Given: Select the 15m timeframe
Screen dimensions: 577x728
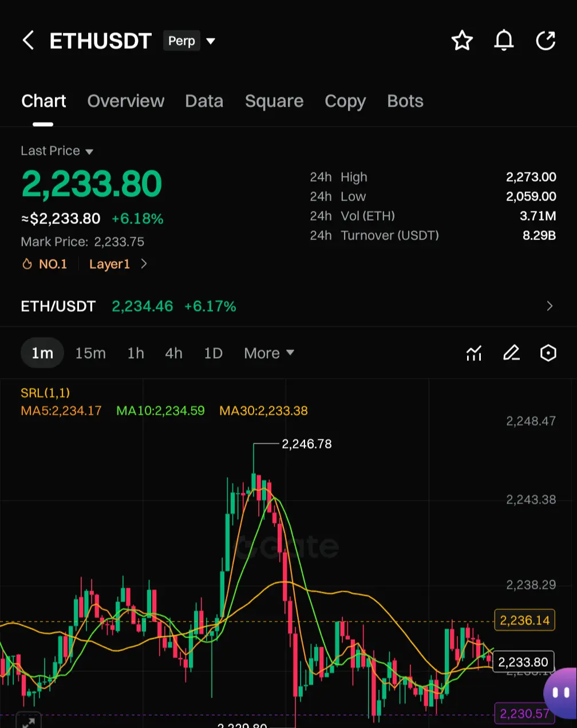Looking at the screenshot, I should 90,353.
